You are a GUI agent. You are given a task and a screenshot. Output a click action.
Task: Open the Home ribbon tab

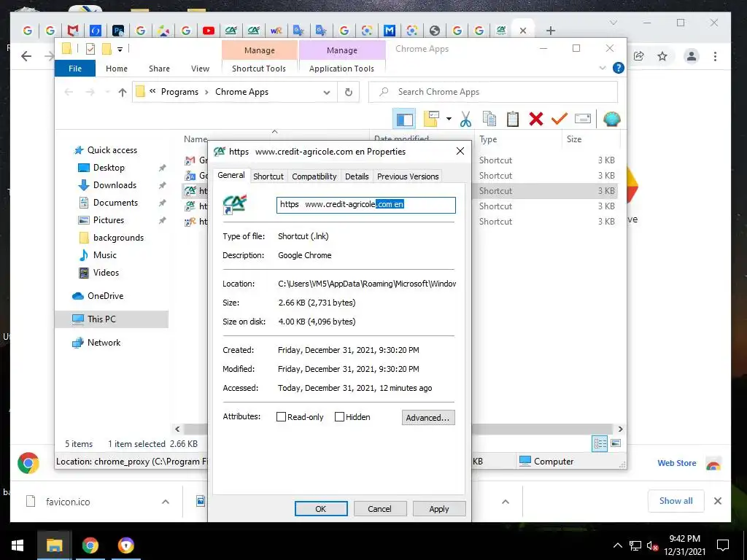point(117,69)
